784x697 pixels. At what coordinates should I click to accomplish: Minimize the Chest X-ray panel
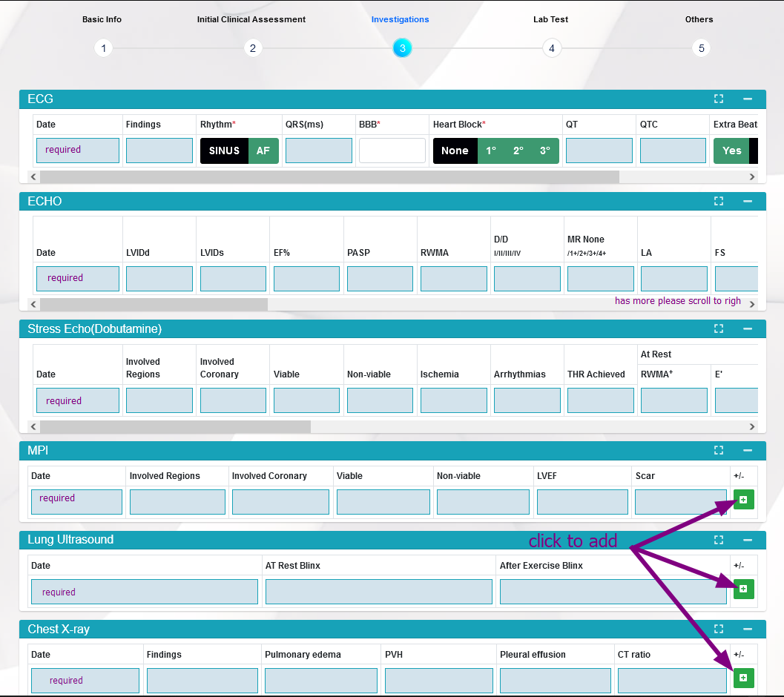click(748, 629)
